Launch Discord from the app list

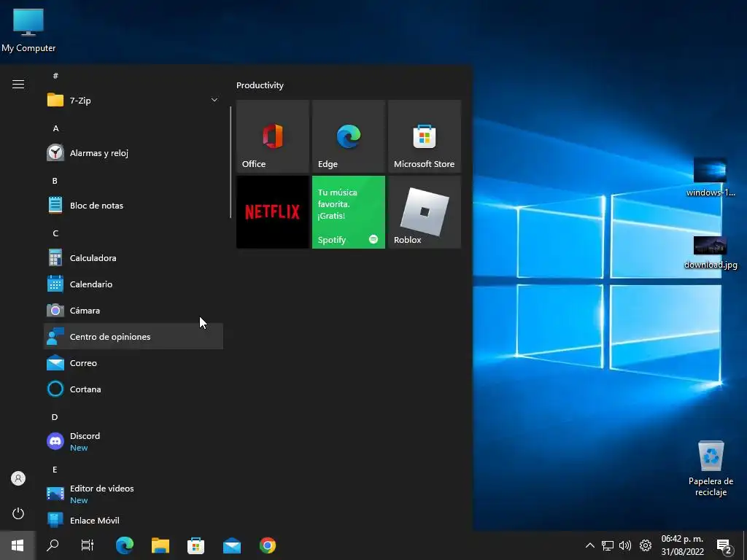tap(133, 441)
